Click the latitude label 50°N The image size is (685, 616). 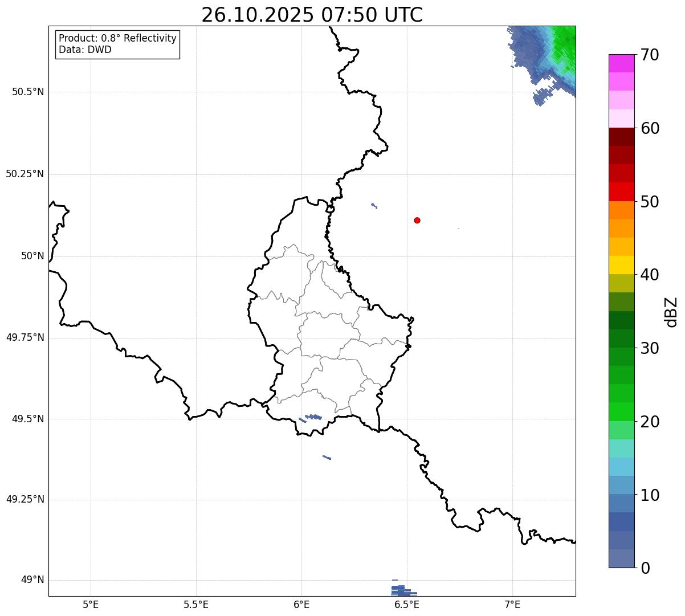pyautogui.click(x=32, y=256)
